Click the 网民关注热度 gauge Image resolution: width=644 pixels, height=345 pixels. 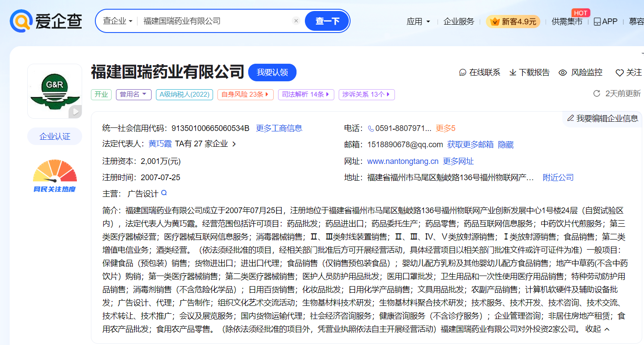55,176
